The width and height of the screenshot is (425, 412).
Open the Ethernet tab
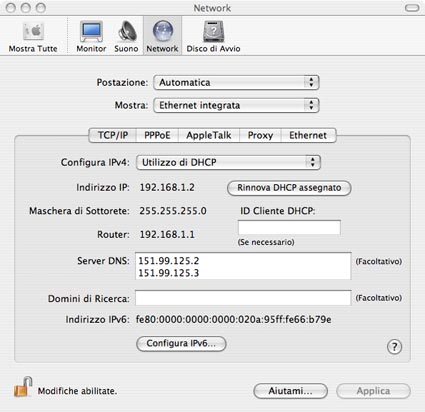click(x=308, y=135)
